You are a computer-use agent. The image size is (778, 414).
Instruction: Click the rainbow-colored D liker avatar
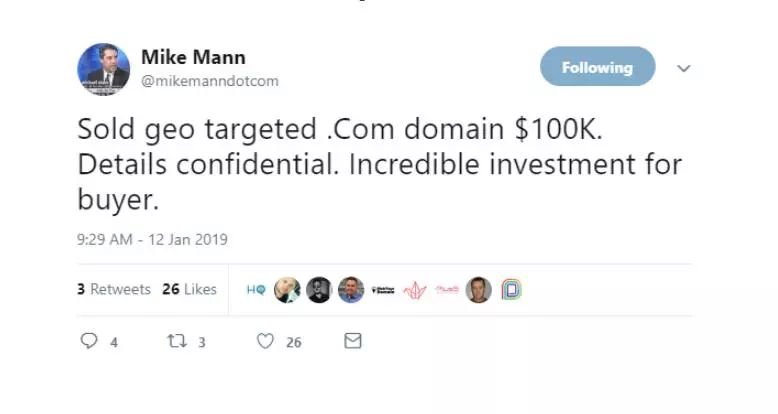click(x=511, y=290)
